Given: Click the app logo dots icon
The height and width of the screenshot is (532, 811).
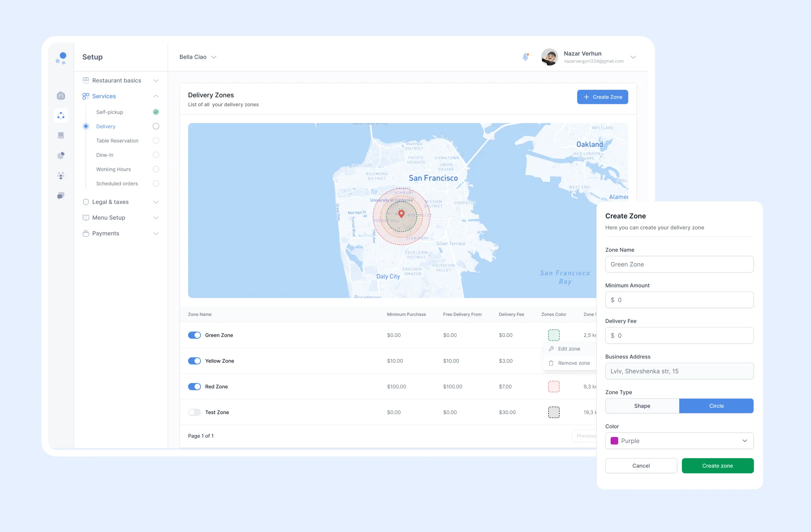Looking at the screenshot, I should coord(61,58).
